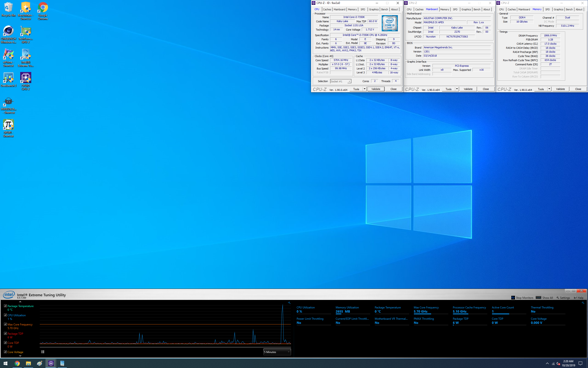Click the Processor Cache Frequency 5.10 GHz tile
Image resolution: width=588 pixels, height=368 pixels.
click(x=470, y=310)
